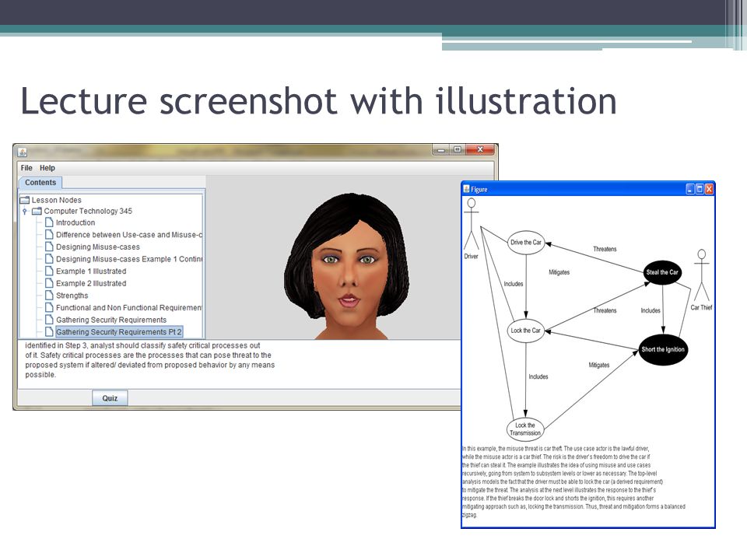The width and height of the screenshot is (747, 560).
Task: Click the Example 1 Illustrated document icon
Action: (49, 271)
